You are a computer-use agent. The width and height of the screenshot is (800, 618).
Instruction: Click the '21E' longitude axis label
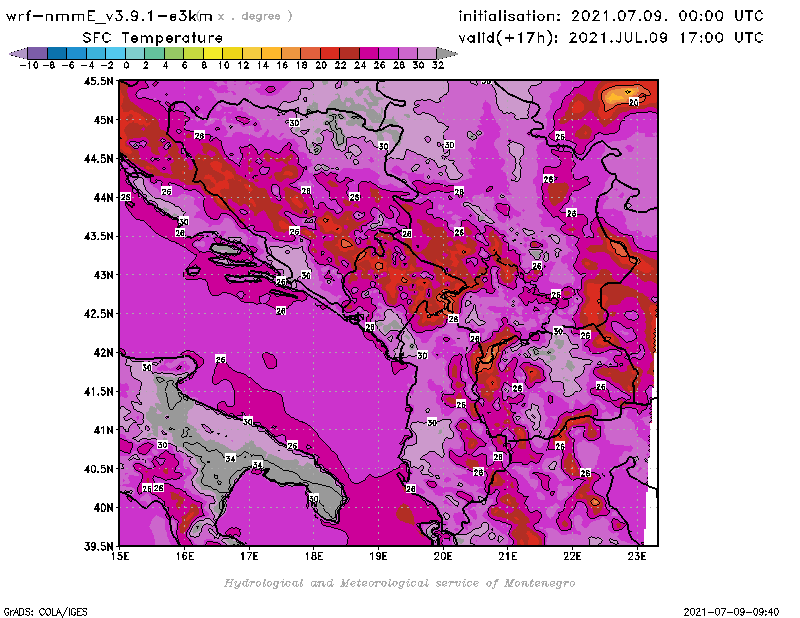click(508, 556)
